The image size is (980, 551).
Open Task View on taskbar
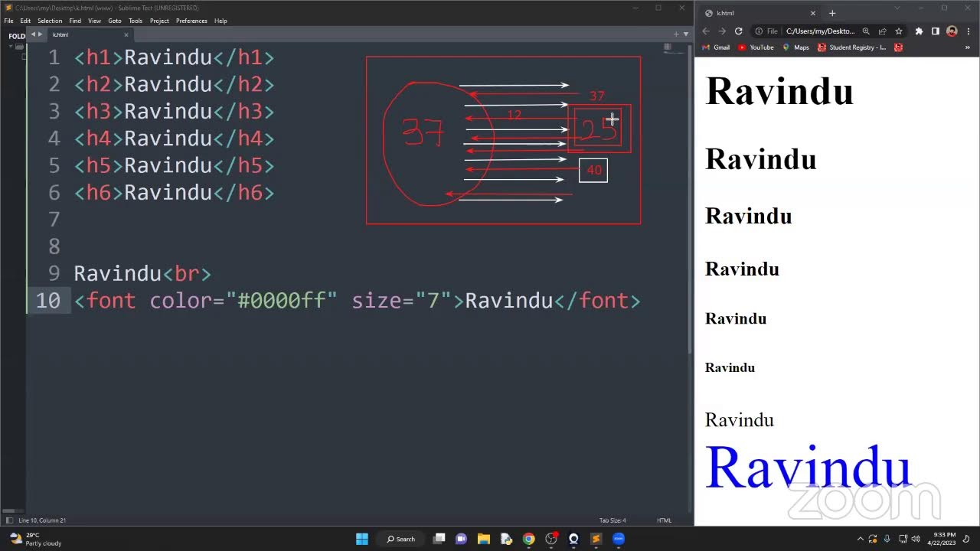(x=439, y=539)
